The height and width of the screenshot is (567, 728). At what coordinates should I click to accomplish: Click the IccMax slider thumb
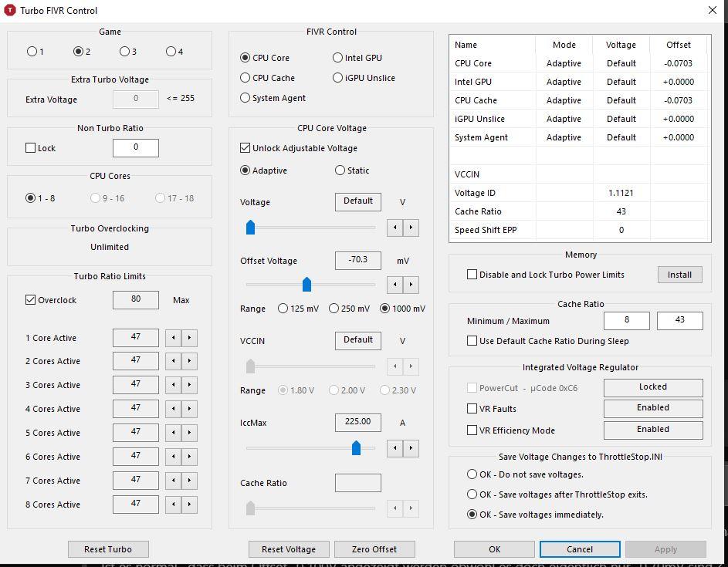tap(356, 447)
